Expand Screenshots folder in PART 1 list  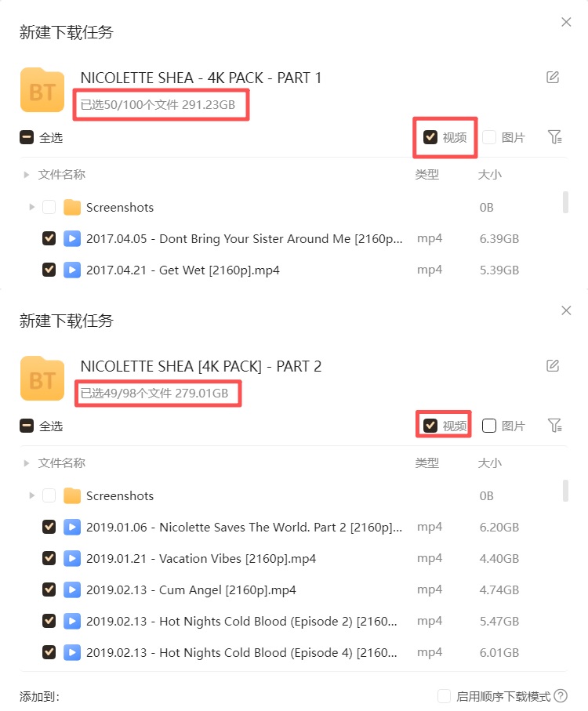pos(31,207)
